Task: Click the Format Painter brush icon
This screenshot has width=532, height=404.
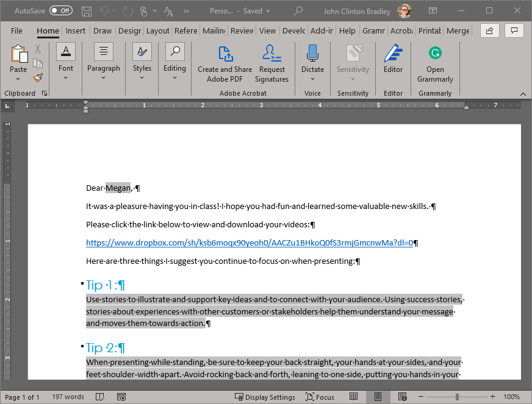Action: pos(38,77)
